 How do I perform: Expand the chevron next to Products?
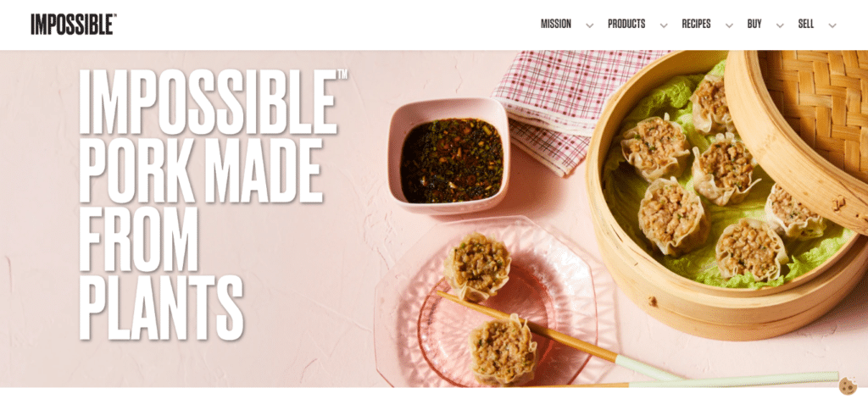(664, 25)
